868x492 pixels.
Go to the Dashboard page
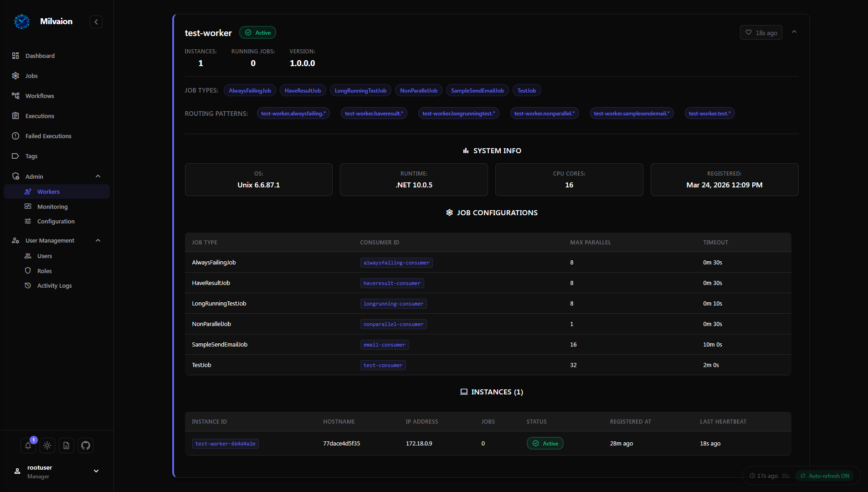40,56
